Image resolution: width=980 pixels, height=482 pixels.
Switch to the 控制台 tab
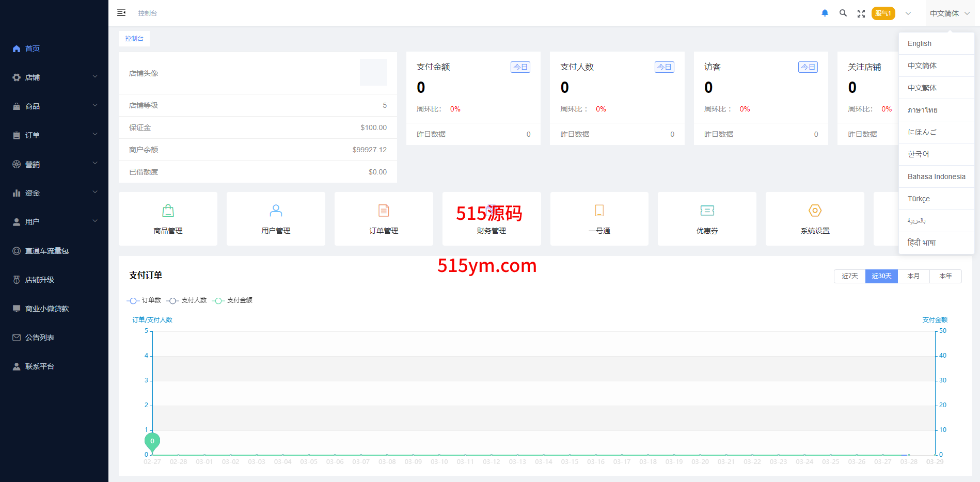pos(134,39)
